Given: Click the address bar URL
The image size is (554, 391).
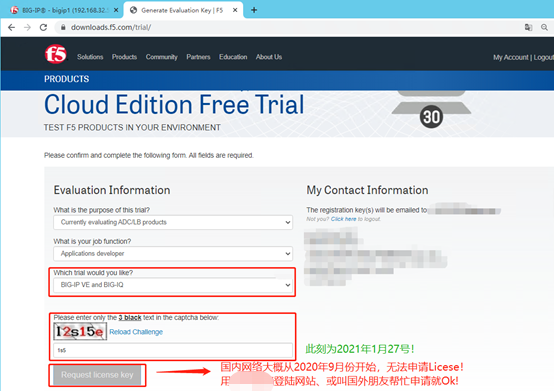Looking at the screenshot, I should click(111, 27).
